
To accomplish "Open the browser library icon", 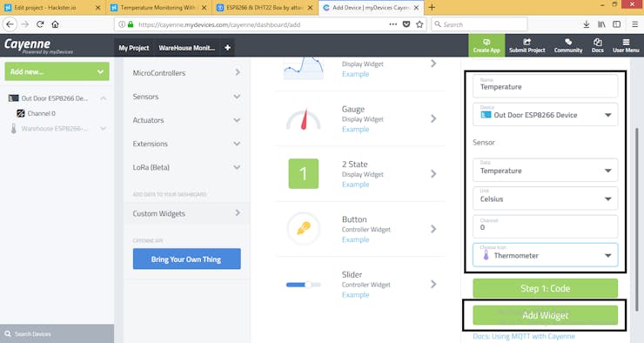I will (601, 24).
